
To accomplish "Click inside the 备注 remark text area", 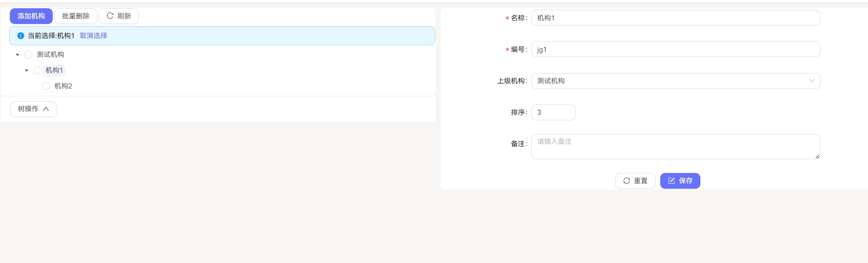I will point(675,146).
